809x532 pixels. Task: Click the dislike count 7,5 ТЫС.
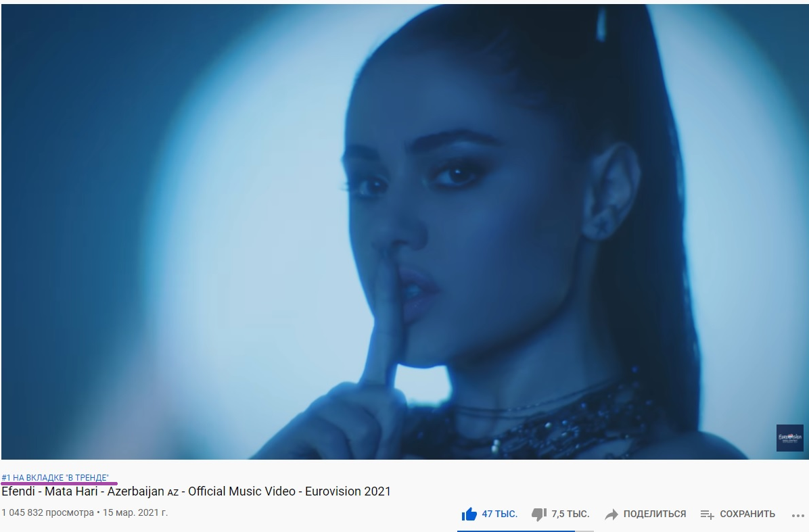(570, 514)
